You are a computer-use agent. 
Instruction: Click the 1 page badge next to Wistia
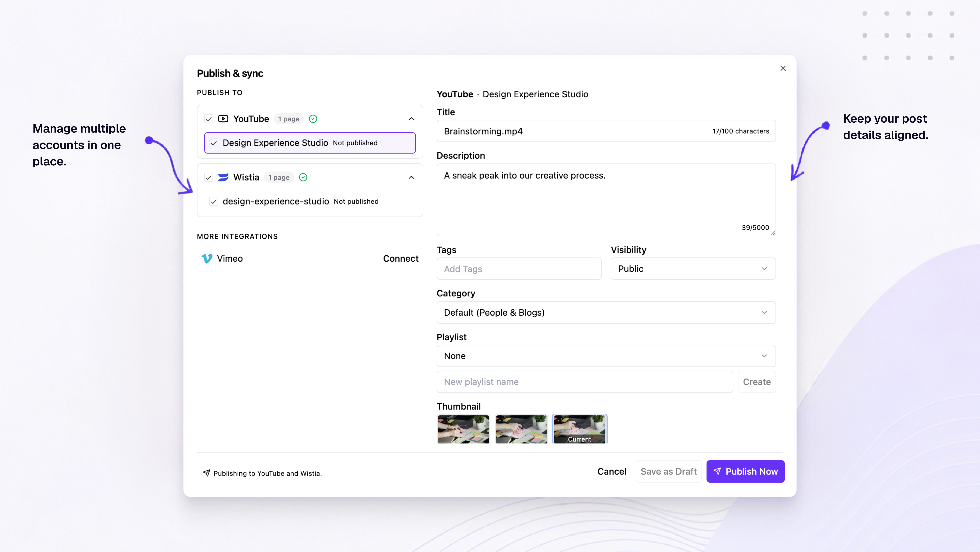pos(279,177)
